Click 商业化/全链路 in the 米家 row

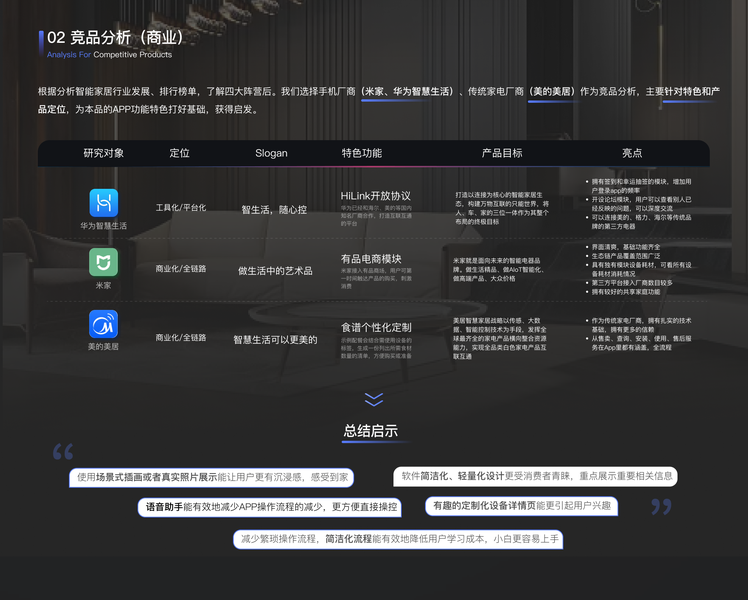[181, 269]
